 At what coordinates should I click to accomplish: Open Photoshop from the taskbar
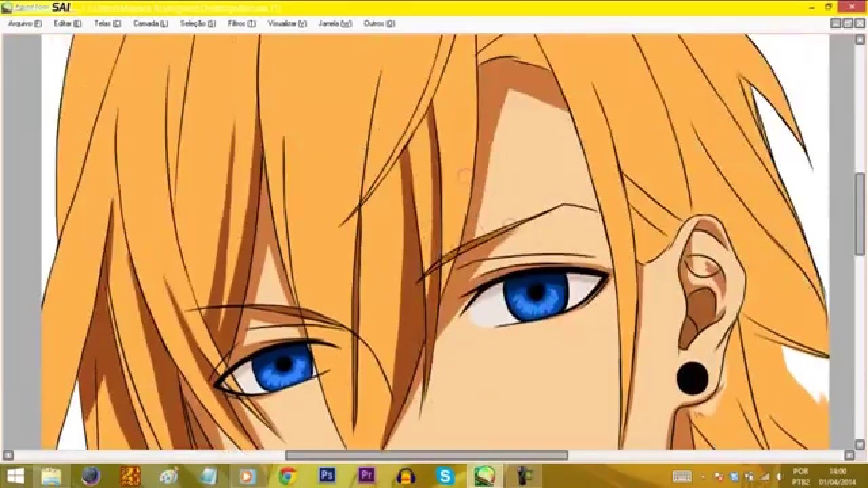(x=327, y=476)
